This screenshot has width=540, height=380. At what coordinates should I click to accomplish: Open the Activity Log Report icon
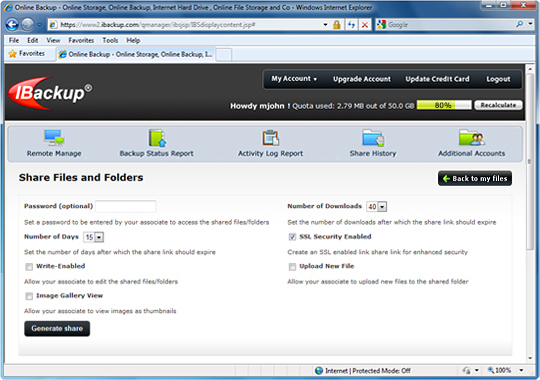click(271, 138)
